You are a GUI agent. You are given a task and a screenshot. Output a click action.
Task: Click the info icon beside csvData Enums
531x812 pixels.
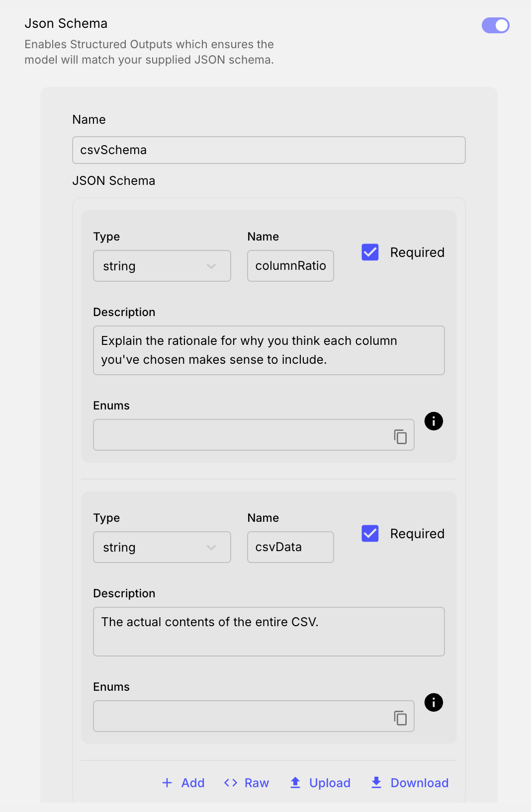click(434, 703)
